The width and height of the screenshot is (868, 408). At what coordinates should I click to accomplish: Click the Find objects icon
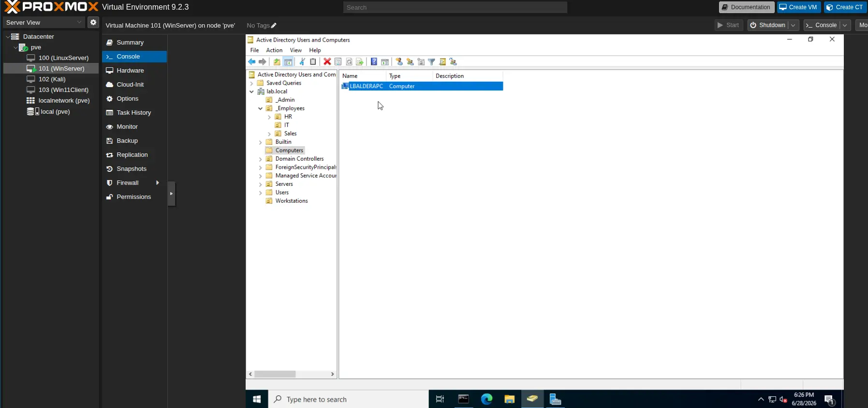coord(442,61)
